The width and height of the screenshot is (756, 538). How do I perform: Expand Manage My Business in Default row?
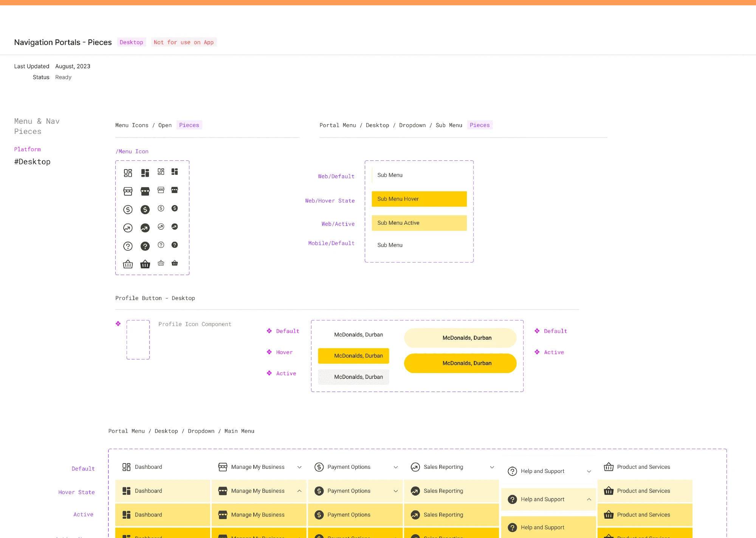pyautogui.click(x=299, y=467)
